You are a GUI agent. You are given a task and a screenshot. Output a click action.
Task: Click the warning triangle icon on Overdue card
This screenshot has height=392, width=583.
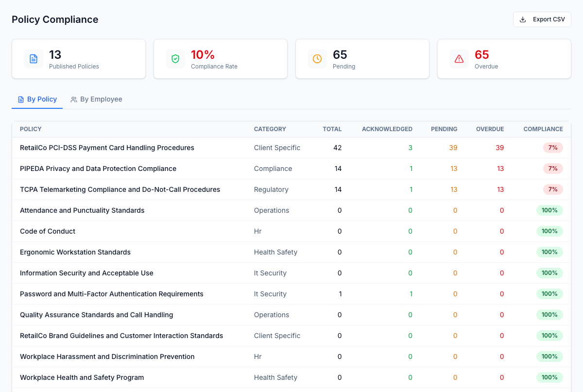pos(459,59)
